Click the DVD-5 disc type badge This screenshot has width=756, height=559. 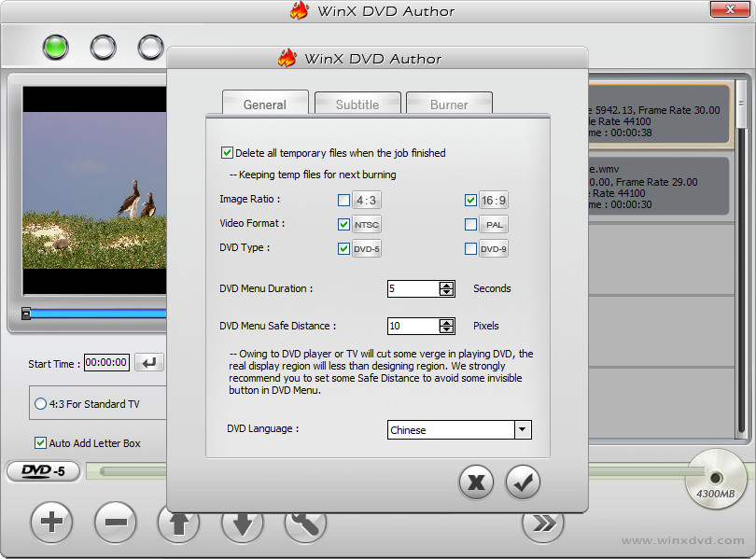click(x=43, y=471)
